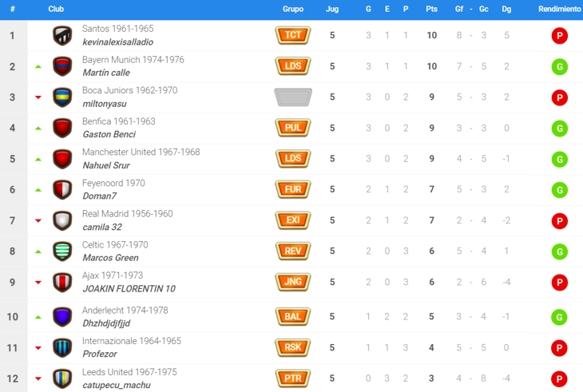Click Santos red P performance indicator
583x392 pixels.
pyautogui.click(x=559, y=36)
